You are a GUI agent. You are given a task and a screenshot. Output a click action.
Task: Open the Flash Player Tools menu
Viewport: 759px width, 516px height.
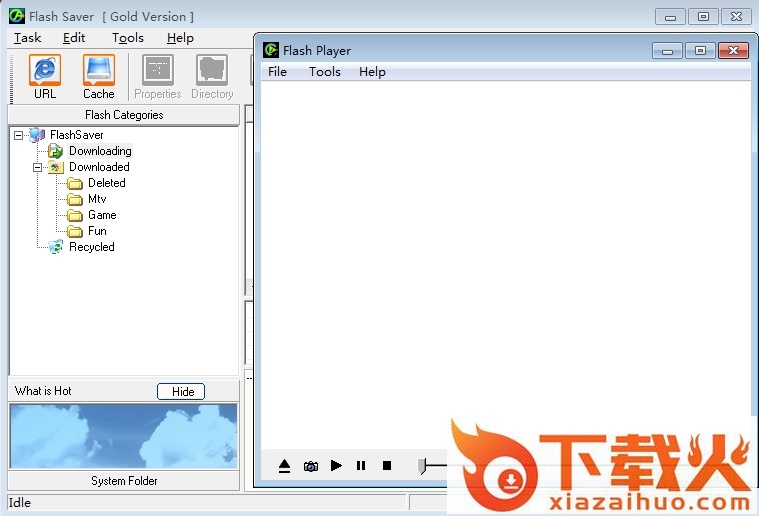(324, 72)
